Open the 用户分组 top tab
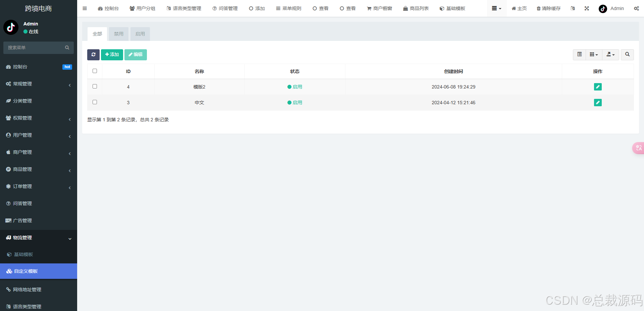This screenshot has width=644, height=311. pos(142,8)
